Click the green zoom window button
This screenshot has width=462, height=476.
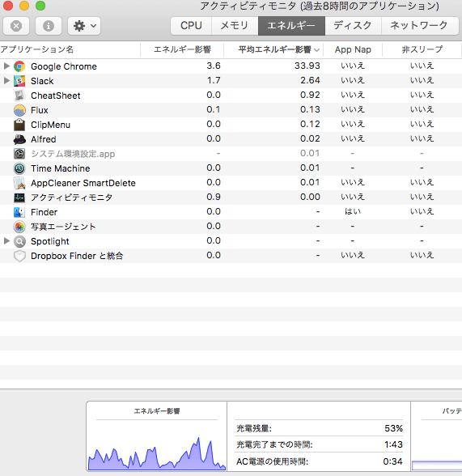(40, 5)
